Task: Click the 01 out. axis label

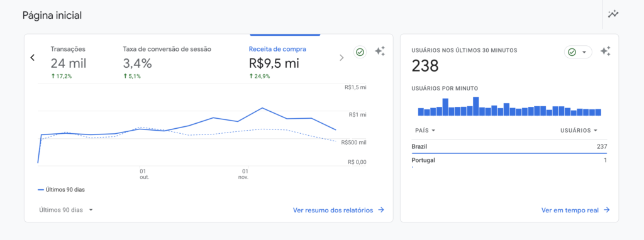Action: (144, 175)
